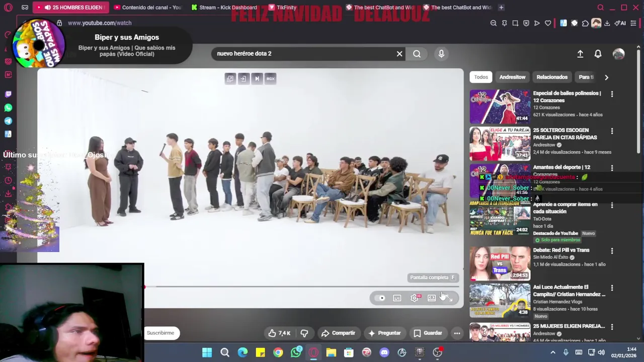Open the translate extension icon
644x362 pixels.
pyautogui.click(x=563, y=23)
